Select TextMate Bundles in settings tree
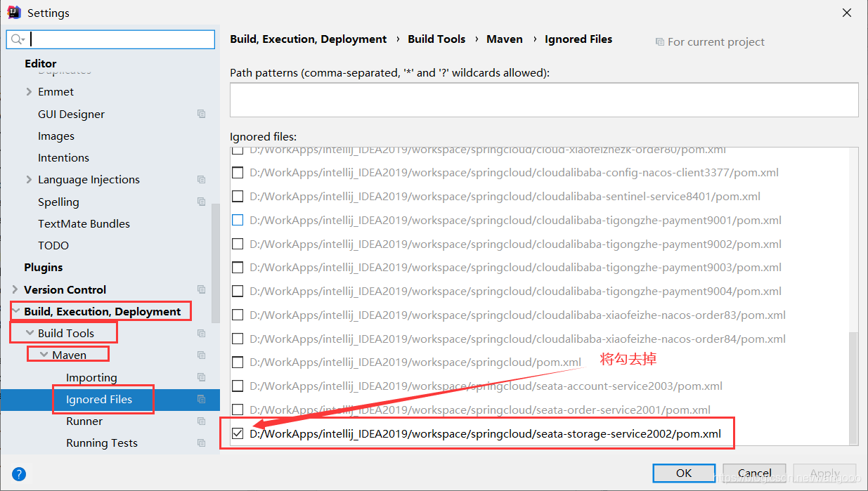This screenshot has height=491, width=868. (84, 224)
